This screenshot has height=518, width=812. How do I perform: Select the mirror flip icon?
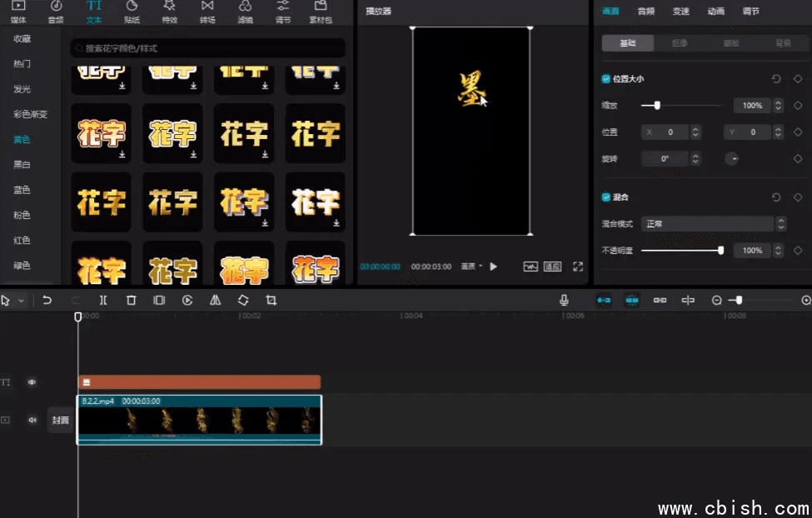click(214, 300)
